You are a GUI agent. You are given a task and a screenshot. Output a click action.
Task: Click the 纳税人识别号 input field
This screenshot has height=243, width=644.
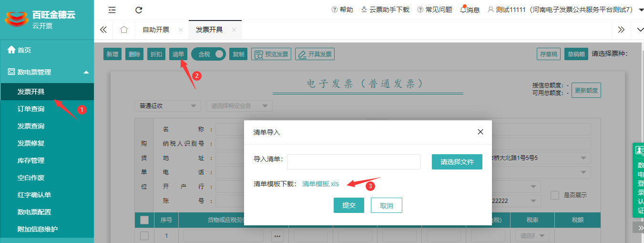click(230, 144)
